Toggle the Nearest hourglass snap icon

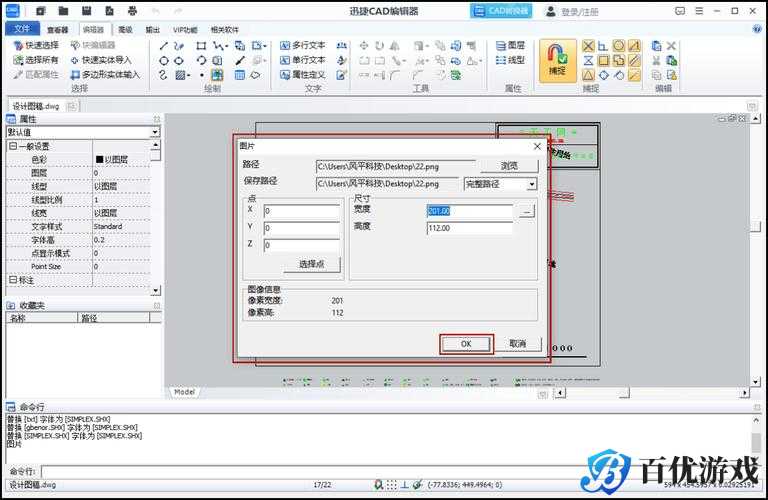pyautogui.click(x=588, y=61)
